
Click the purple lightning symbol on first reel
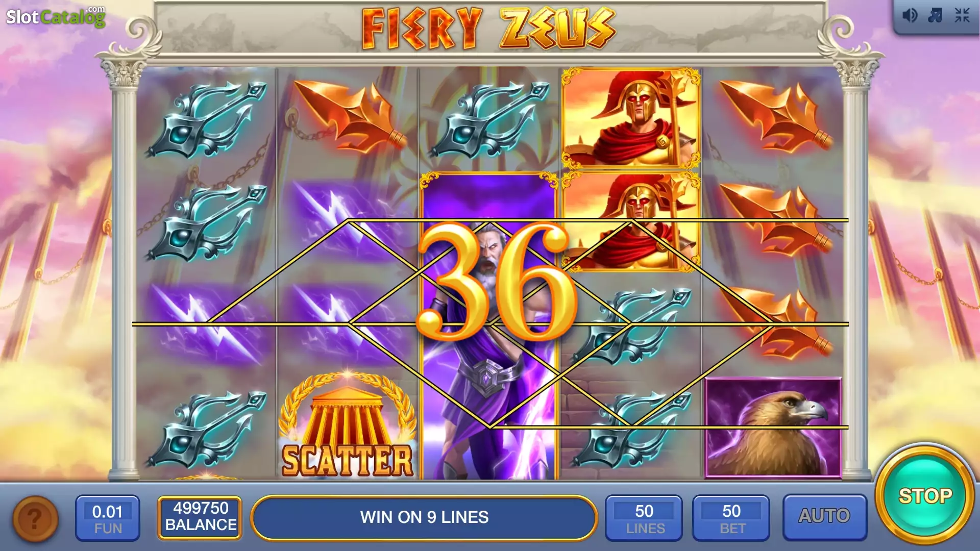coord(207,324)
